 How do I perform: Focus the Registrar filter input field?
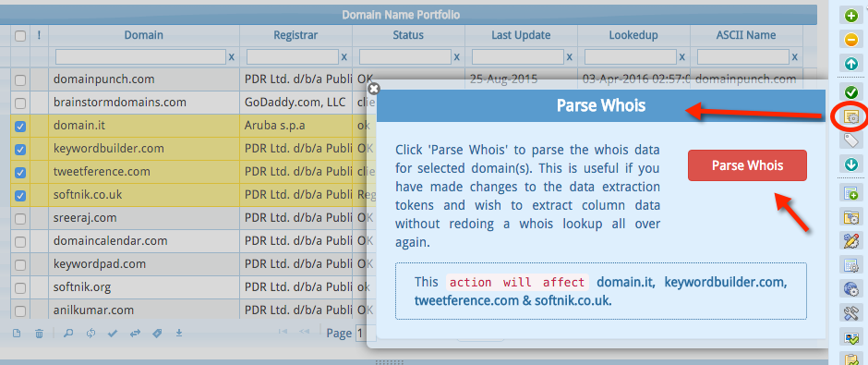pos(293,56)
